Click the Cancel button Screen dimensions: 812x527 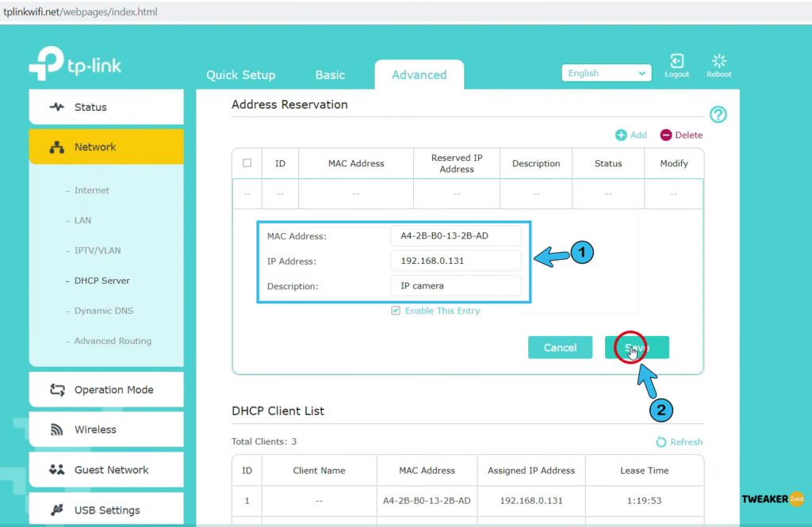pos(560,347)
